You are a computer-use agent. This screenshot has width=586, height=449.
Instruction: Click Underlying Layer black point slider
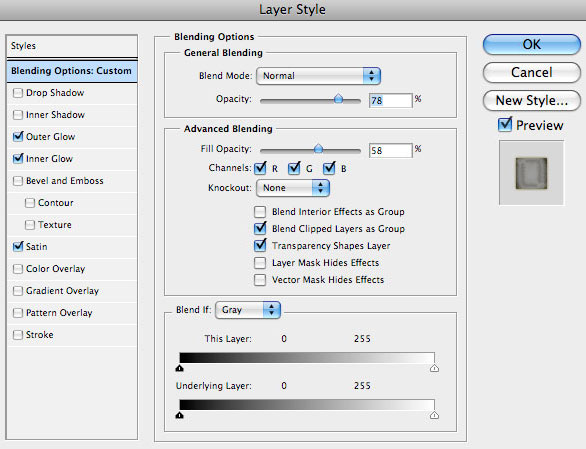point(179,415)
